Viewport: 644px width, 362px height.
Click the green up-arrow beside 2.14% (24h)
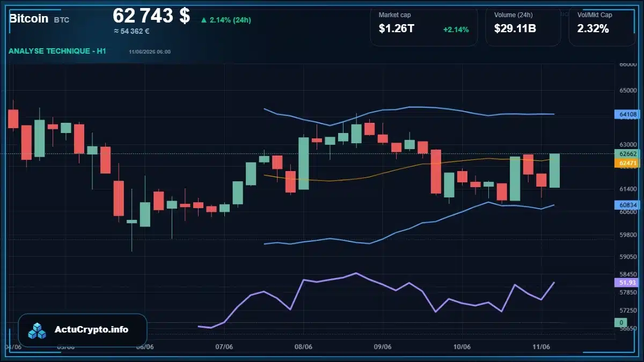[x=204, y=20]
